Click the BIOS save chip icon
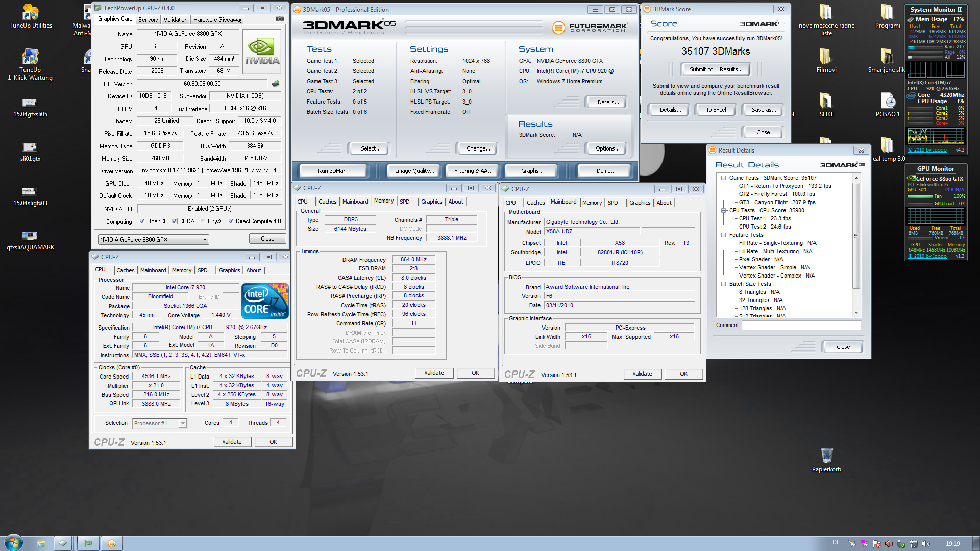 [x=276, y=84]
